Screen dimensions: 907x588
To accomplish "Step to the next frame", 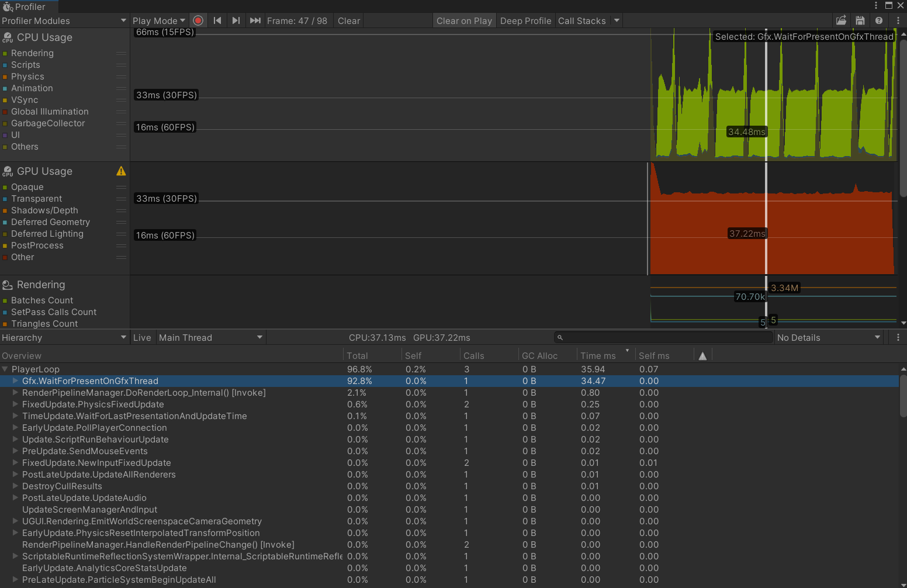I will 236,20.
